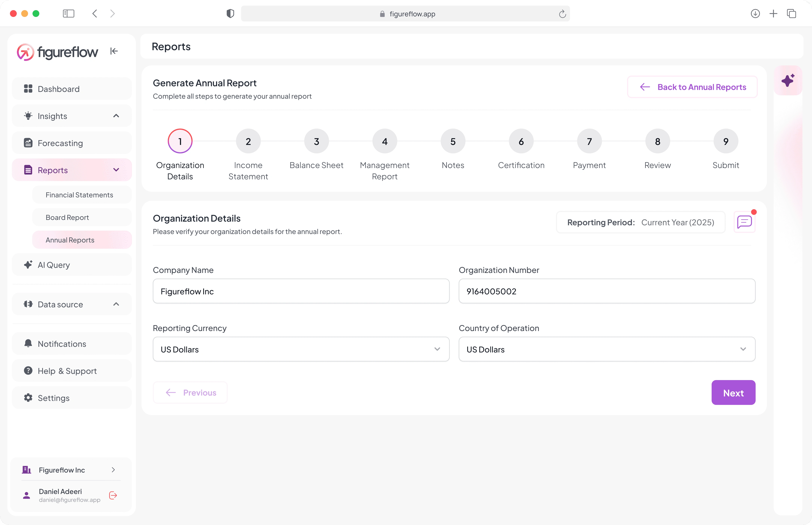Click the logout icon beside Daniel Adeeri
The image size is (812, 525).
(x=113, y=495)
